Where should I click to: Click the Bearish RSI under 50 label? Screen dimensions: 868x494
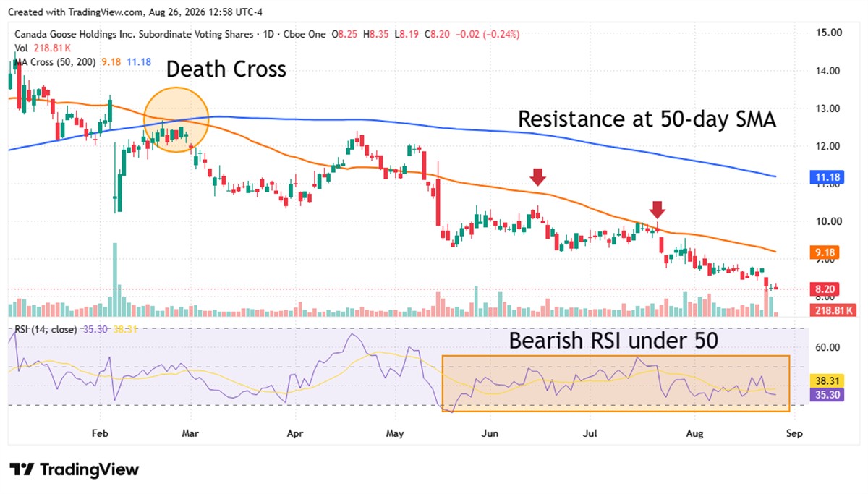point(613,341)
